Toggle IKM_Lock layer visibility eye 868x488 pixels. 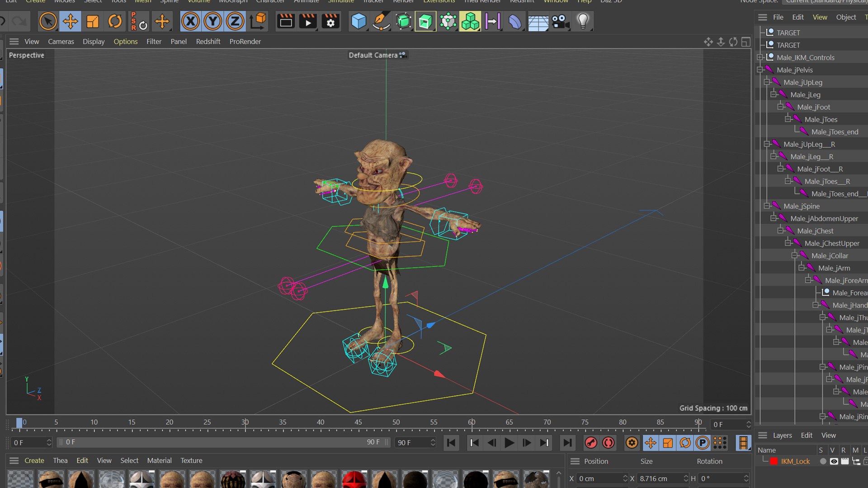834,461
